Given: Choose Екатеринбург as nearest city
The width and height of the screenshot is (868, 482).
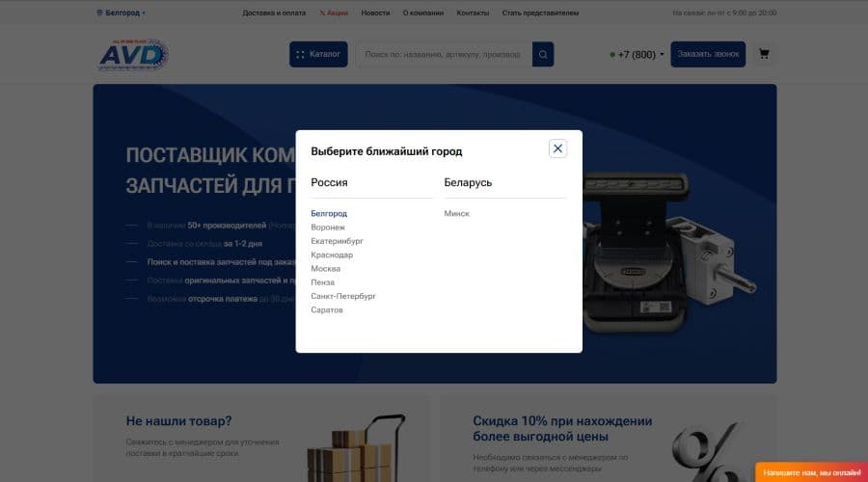Looking at the screenshot, I should pos(337,241).
